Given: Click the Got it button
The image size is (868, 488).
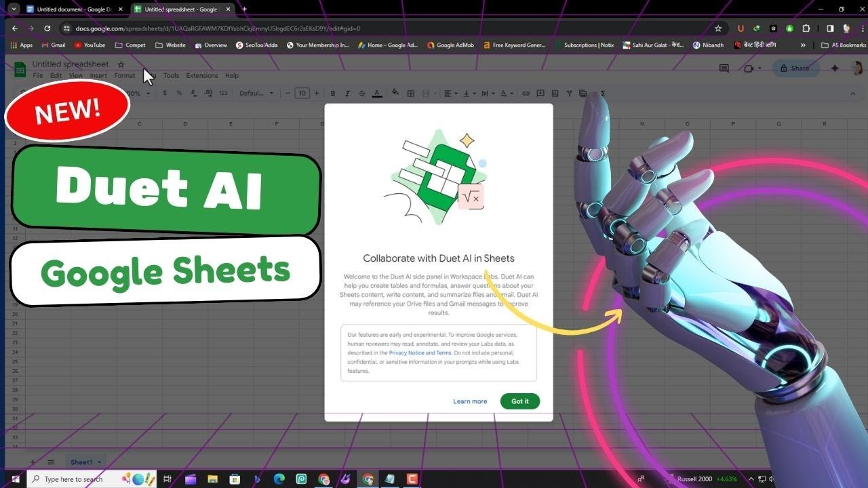Looking at the screenshot, I should pos(520,401).
